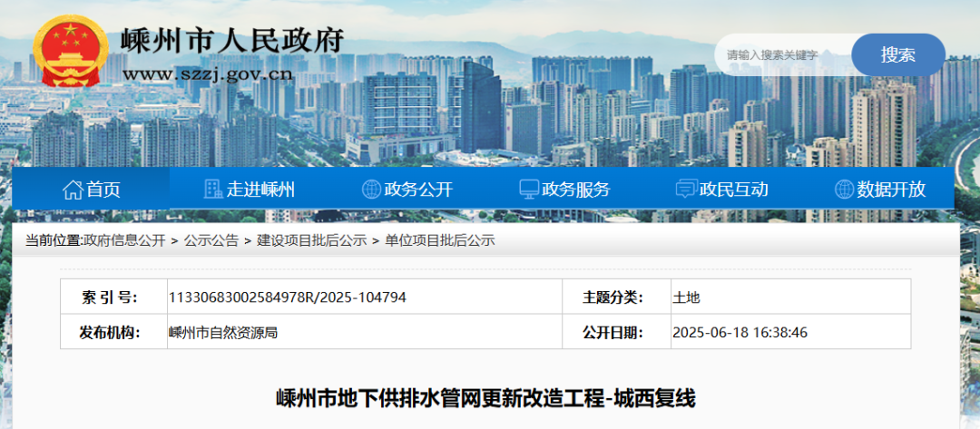The height and width of the screenshot is (429, 980).
Task: Click the house icon beside 首页
Action: [73, 190]
